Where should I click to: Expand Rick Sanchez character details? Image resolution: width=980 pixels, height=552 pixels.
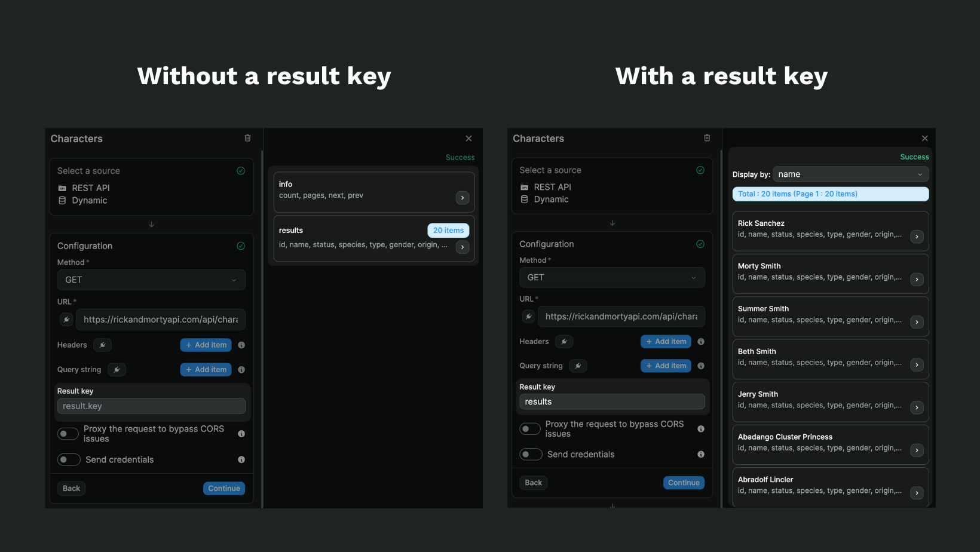[x=917, y=237]
